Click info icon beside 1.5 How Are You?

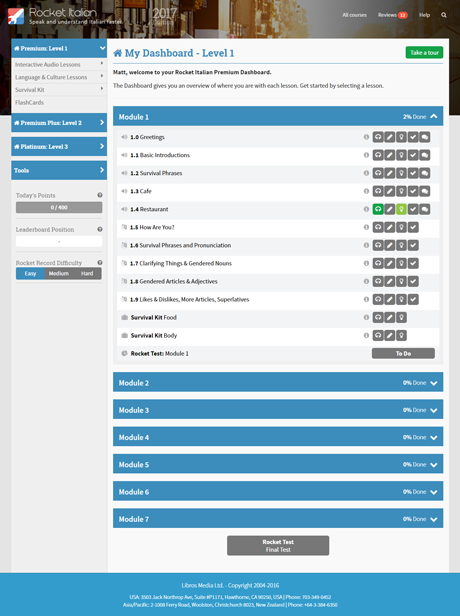pyautogui.click(x=366, y=227)
